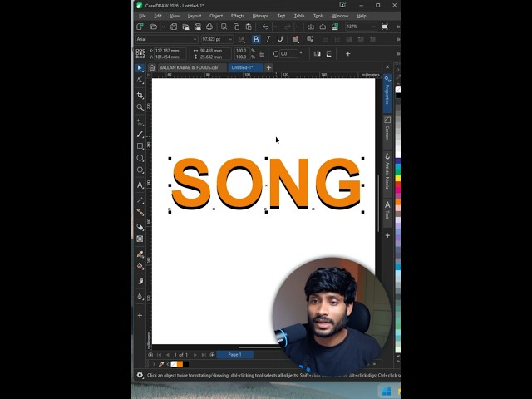The image size is (532, 399).
Task: Toggle Italic formatting
Action: pos(268,39)
